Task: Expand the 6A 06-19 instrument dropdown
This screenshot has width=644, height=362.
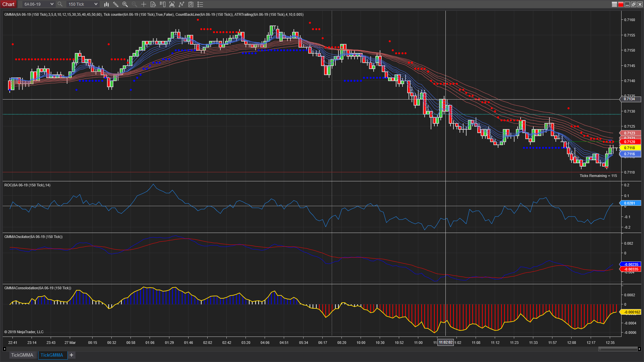Action: pos(52,4)
